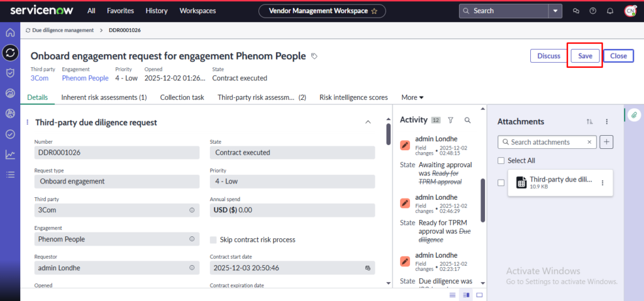This screenshot has width=644, height=301.
Task: Open the Favorites menu
Action: click(x=120, y=11)
